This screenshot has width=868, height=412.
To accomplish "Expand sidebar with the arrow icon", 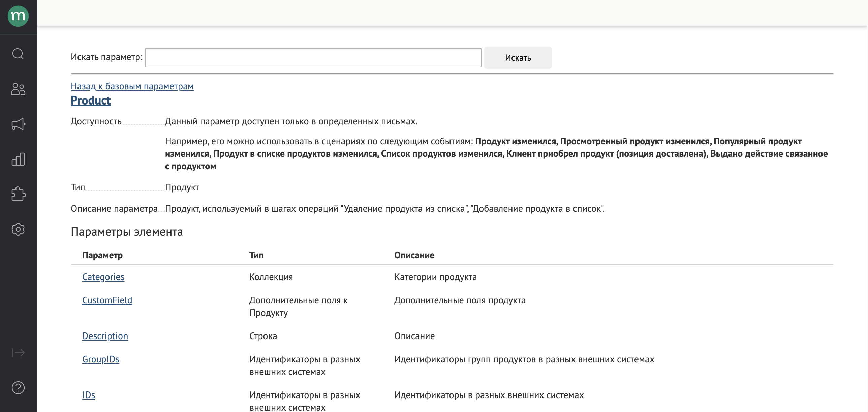I will click(18, 353).
